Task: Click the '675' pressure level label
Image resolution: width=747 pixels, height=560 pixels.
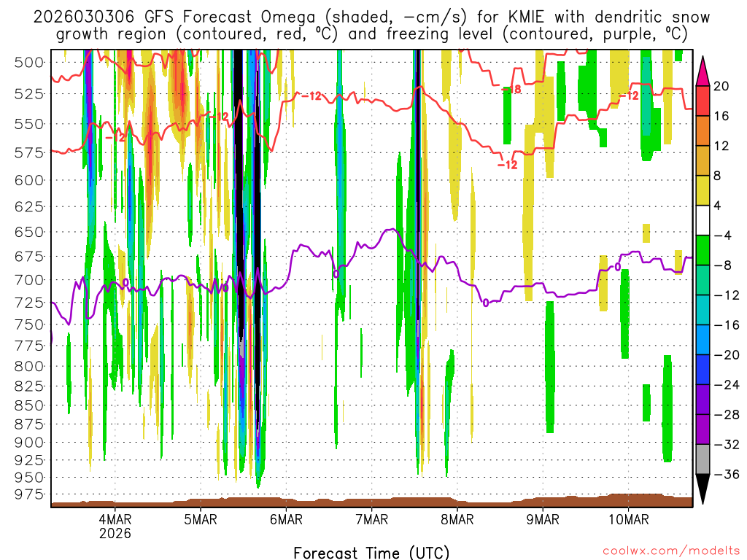Action: [29, 257]
